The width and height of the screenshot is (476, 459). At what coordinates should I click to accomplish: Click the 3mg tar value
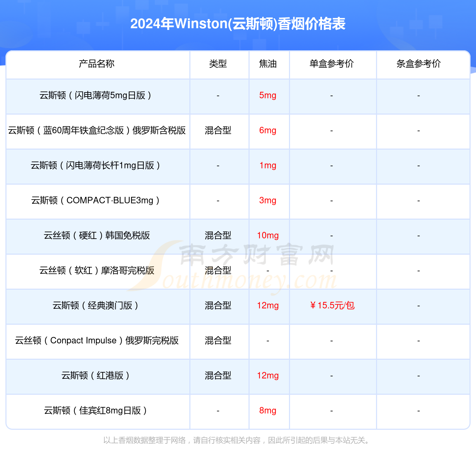[x=268, y=201]
